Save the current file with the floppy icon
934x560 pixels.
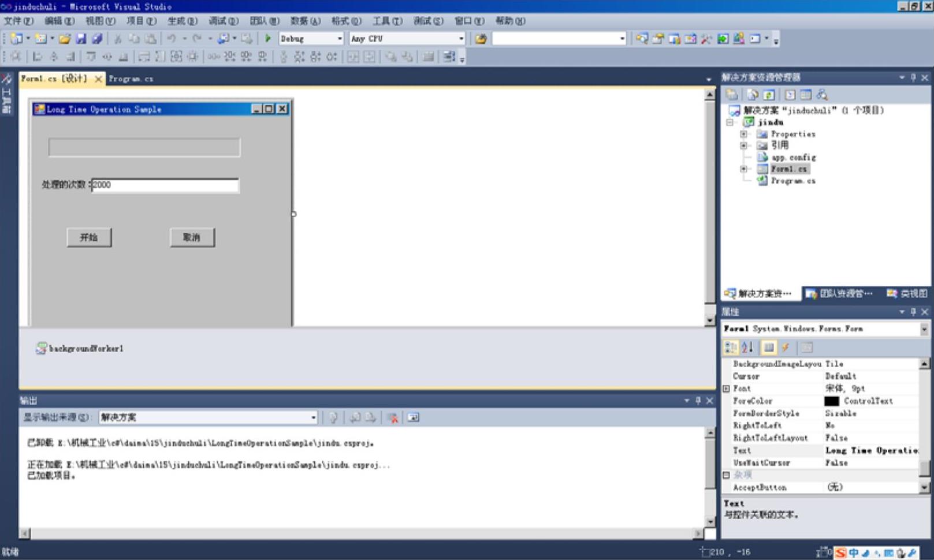click(81, 39)
